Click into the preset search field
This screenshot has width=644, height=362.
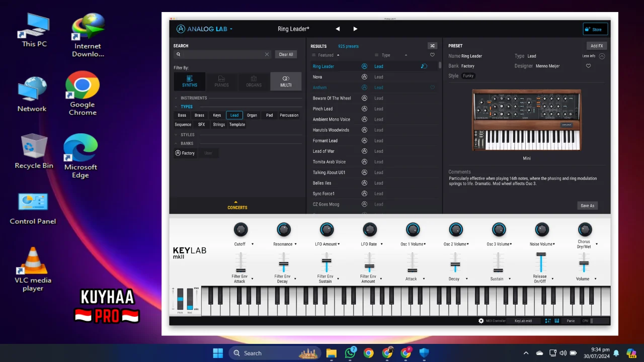pos(222,54)
